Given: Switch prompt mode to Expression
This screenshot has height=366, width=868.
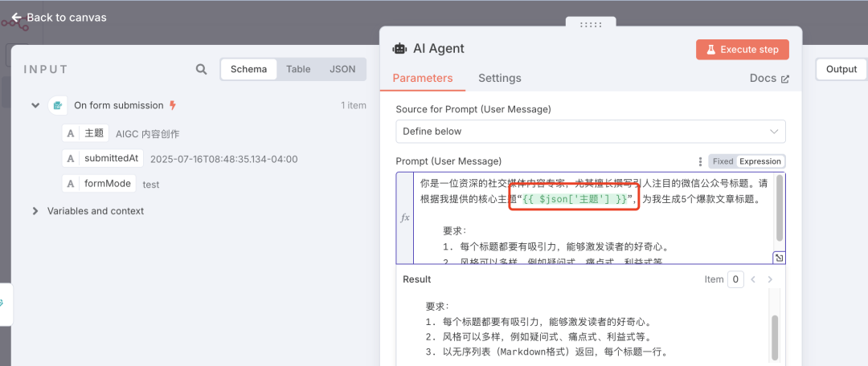Looking at the screenshot, I should coord(760,161).
